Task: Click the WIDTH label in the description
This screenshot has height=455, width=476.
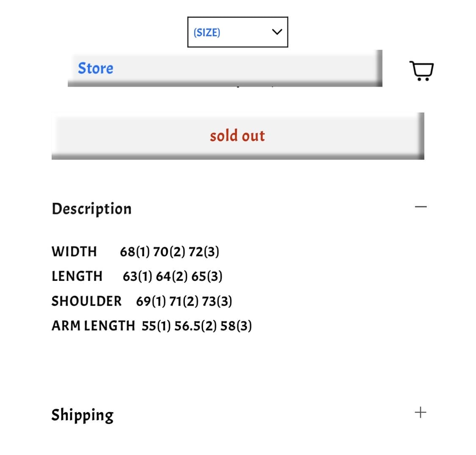Action: (74, 252)
